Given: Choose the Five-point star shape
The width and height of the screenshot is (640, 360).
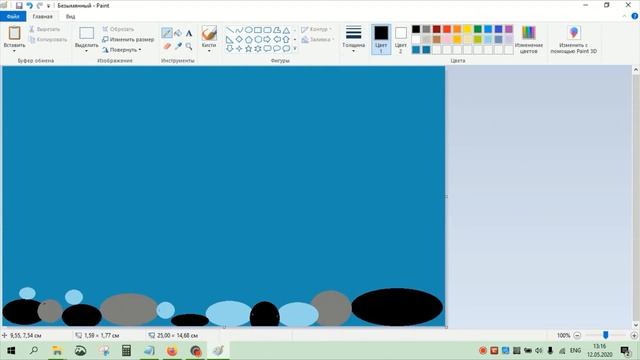Looking at the screenshot, I should tap(249, 49).
